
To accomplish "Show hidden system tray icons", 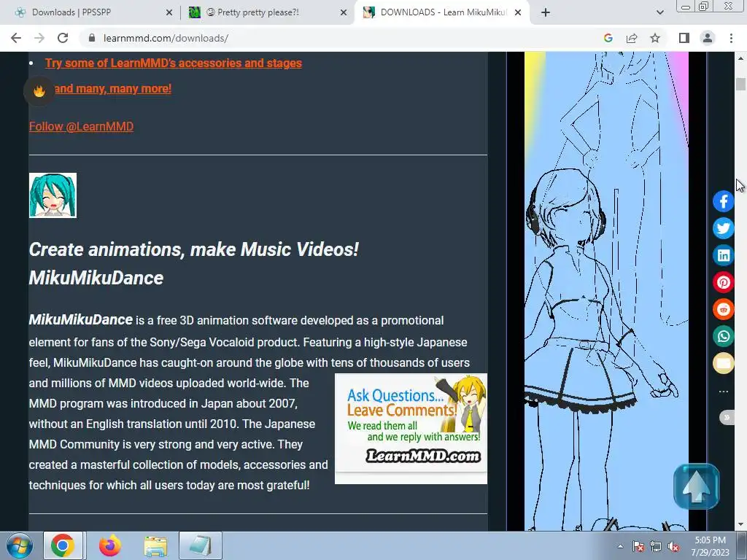I will (620, 546).
